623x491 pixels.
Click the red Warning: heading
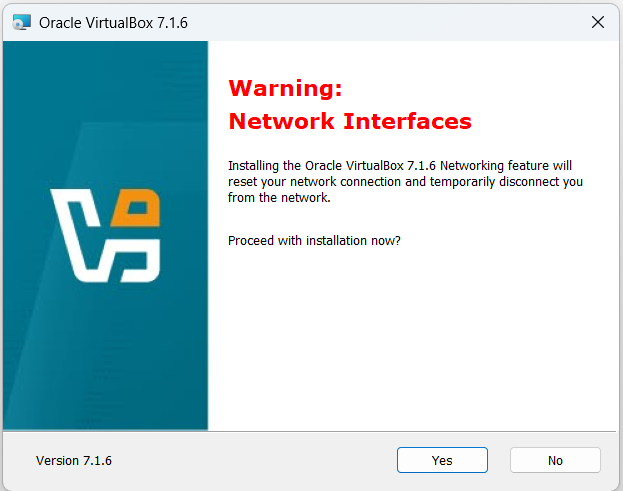tap(285, 88)
